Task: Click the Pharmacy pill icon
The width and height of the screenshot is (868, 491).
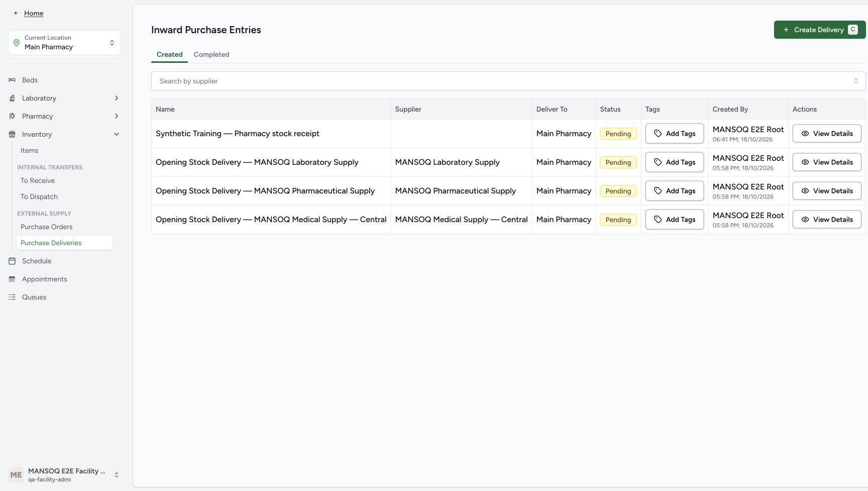Action: [x=12, y=116]
